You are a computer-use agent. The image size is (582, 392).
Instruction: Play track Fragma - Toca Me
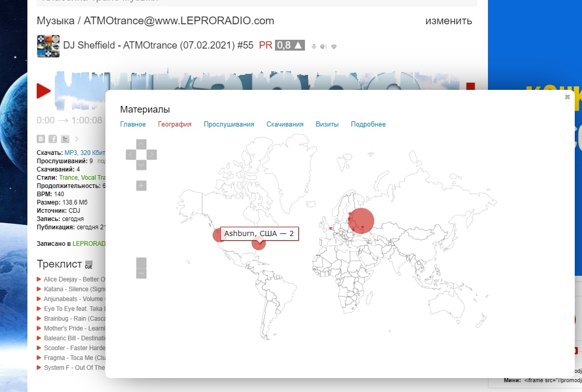pyautogui.click(x=39, y=357)
